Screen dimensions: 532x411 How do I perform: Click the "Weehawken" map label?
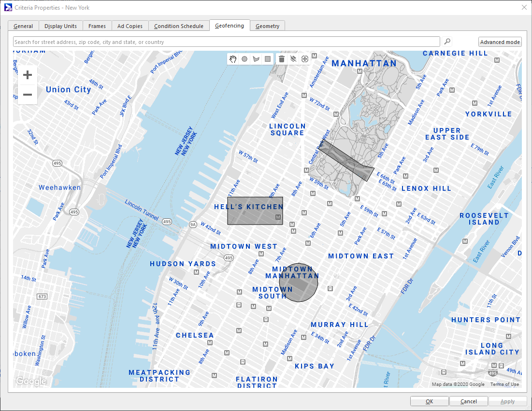[x=60, y=187]
